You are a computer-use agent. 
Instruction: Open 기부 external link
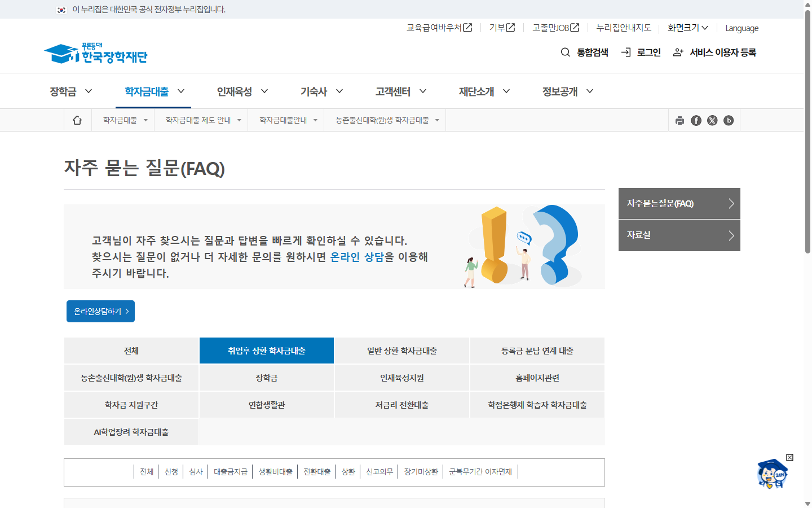(x=502, y=28)
